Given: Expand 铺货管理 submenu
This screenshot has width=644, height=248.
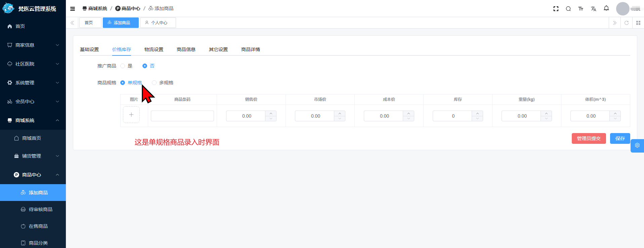Looking at the screenshot, I should tap(33, 156).
